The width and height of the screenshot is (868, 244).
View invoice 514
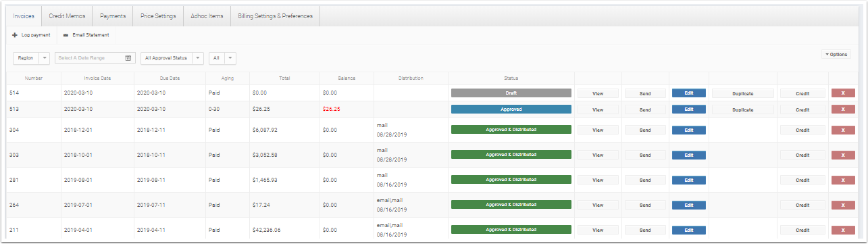click(598, 93)
